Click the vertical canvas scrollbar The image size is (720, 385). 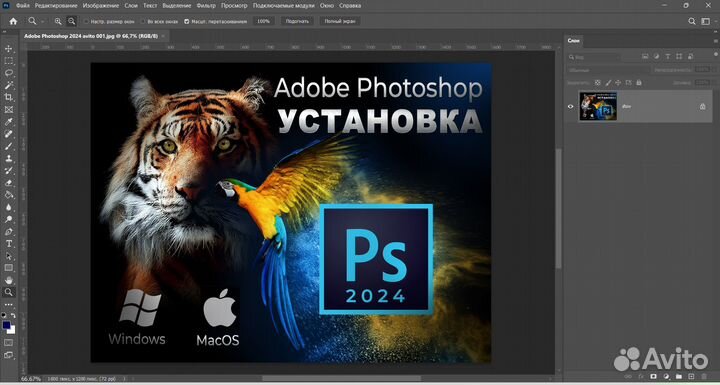point(558,209)
